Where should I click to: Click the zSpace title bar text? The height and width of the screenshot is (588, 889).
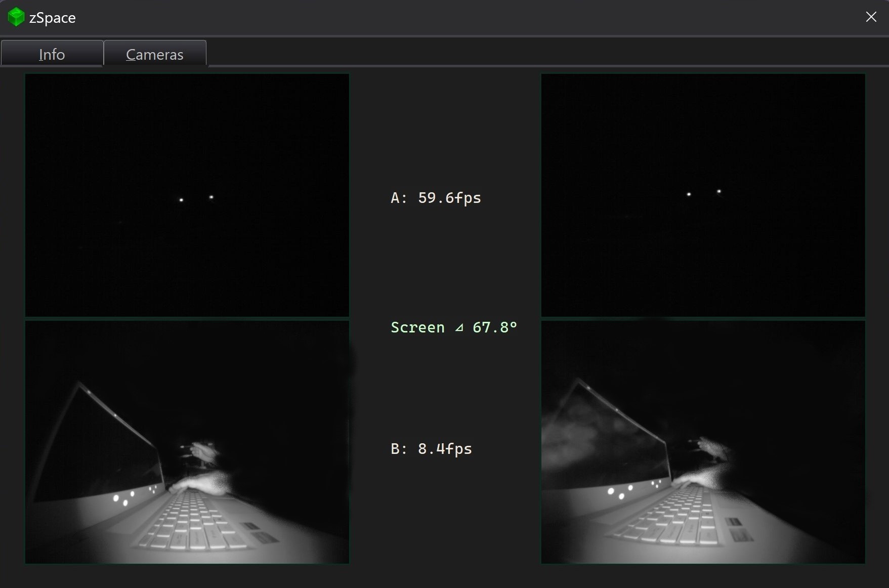pos(53,17)
